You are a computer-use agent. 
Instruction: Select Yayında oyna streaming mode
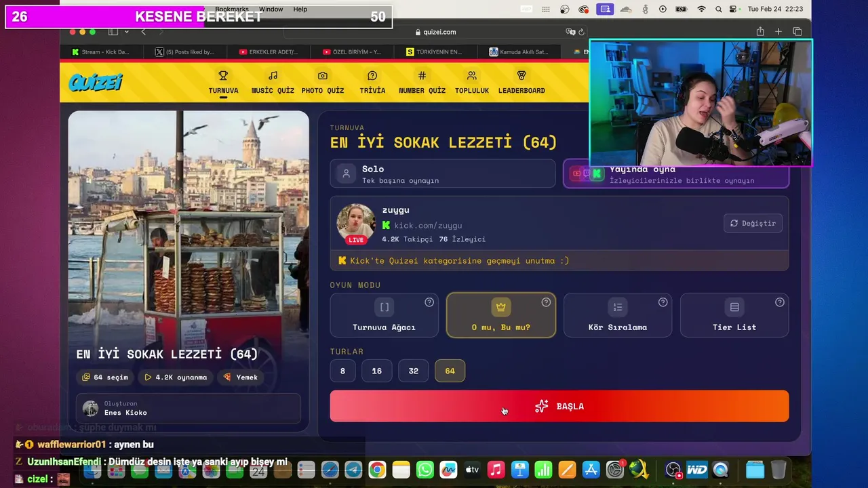pos(676,174)
